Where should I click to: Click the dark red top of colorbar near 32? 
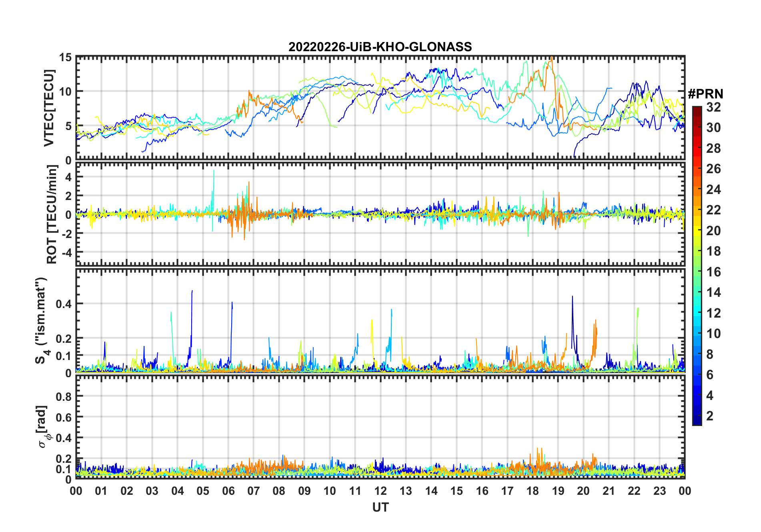point(697,109)
